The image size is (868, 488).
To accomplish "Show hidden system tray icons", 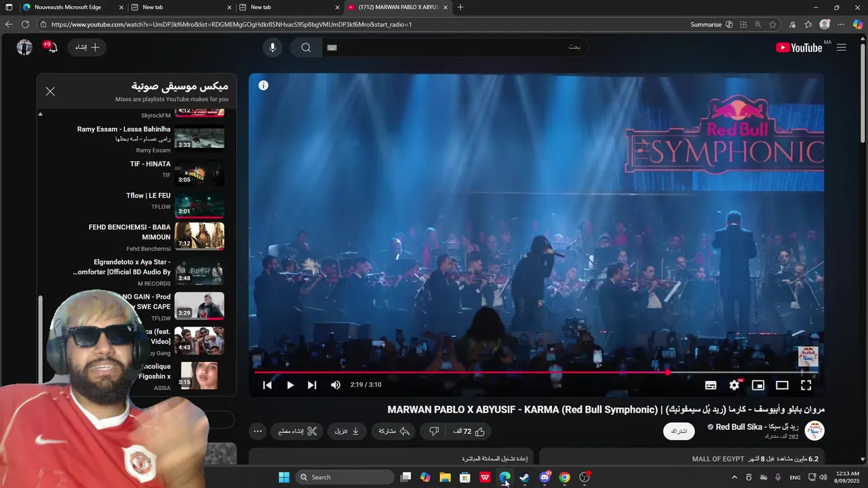I will point(734,477).
